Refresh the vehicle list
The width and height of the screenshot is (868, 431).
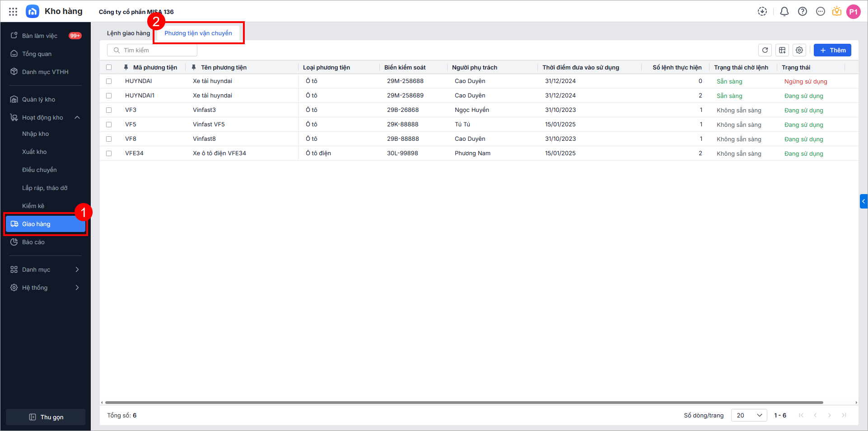point(765,50)
